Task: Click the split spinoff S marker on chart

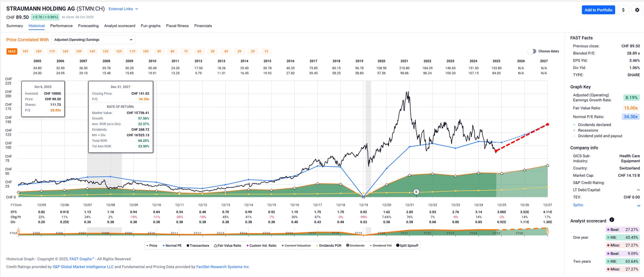Action: point(416,192)
